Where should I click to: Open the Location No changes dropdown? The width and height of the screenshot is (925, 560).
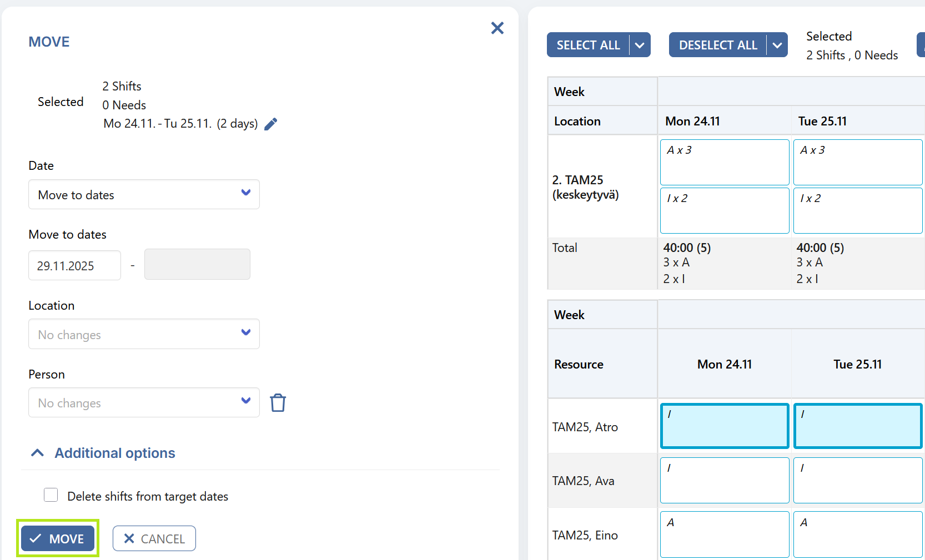[x=144, y=334]
